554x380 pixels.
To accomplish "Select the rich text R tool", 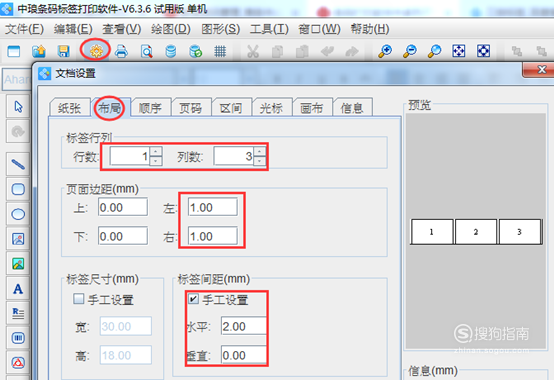I will pos(18,313).
